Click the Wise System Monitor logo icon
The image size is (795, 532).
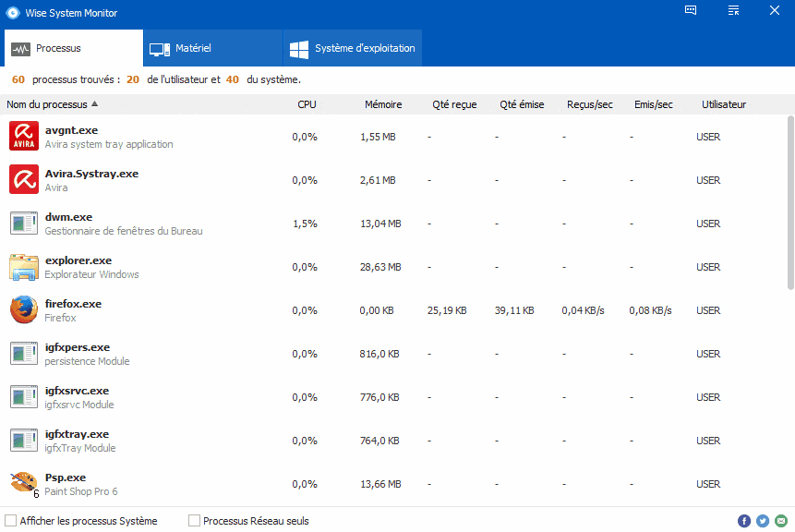point(13,13)
